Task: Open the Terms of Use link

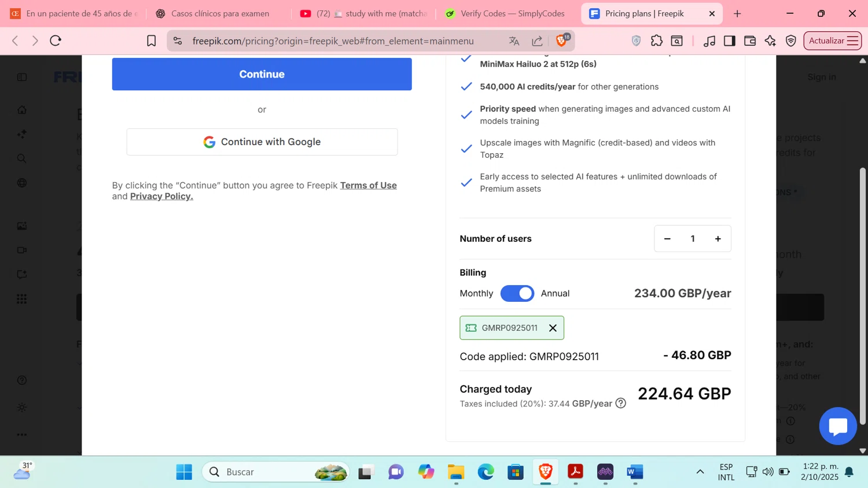Action: tap(368, 186)
